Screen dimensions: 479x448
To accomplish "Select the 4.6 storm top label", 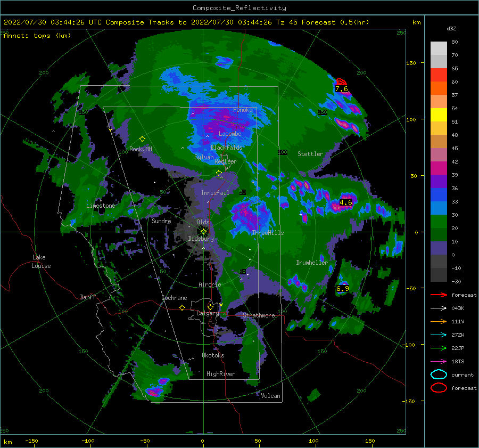I will [x=346, y=202].
